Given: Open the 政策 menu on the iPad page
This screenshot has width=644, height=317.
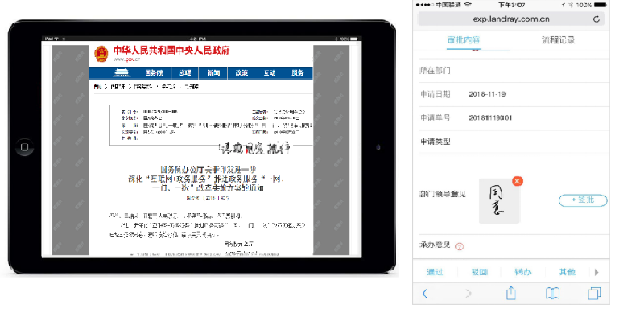Looking at the screenshot, I should point(242,73).
